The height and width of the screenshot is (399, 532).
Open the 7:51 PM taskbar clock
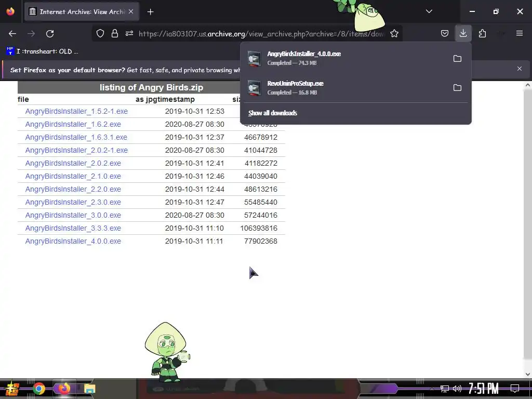pyautogui.click(x=483, y=389)
